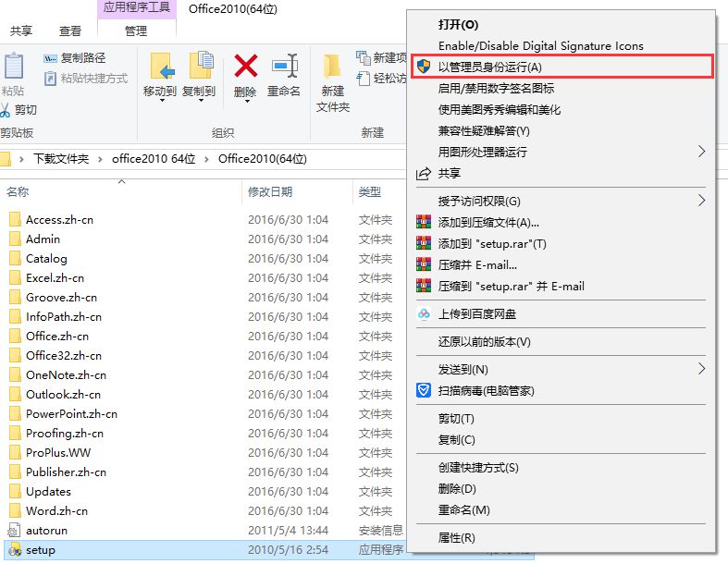Screen dimensions: 728x576
Task: Select 启用/禁用数字签名图标 menu entry
Action: 561,88
